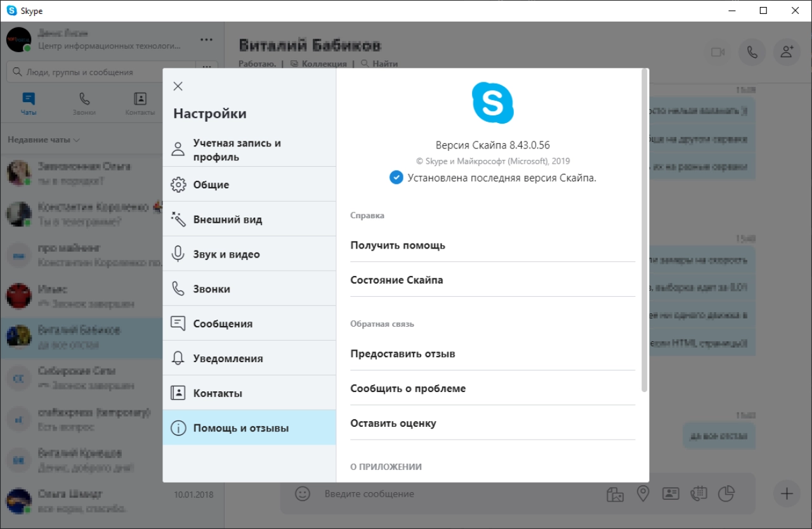The image size is (812, 529).
Task: Click Найти search link in chat header
Action: [379, 63]
